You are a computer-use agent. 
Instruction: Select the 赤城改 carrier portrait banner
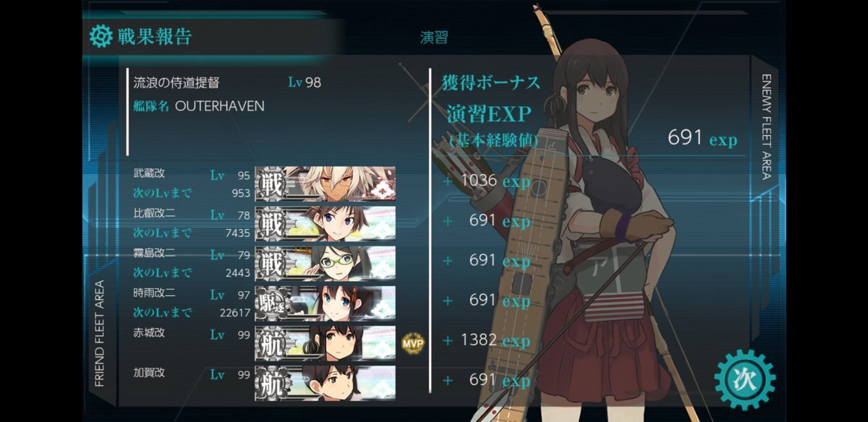tap(325, 342)
